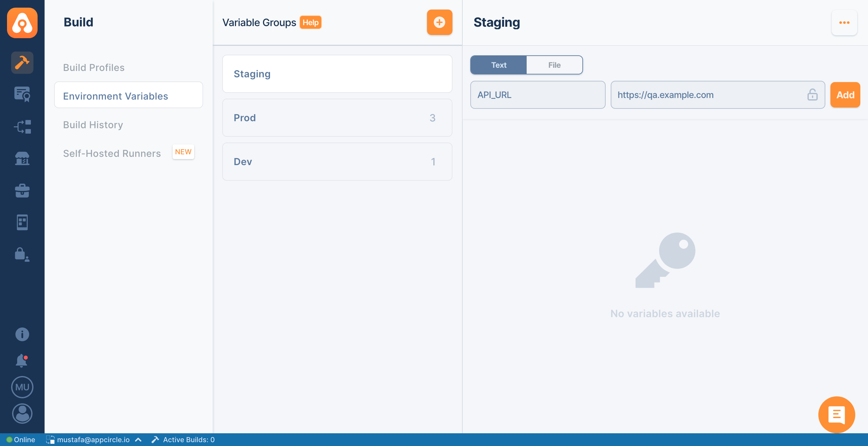Toggle the secret lock icon in value field
This screenshot has height=446, width=868.
click(x=812, y=94)
